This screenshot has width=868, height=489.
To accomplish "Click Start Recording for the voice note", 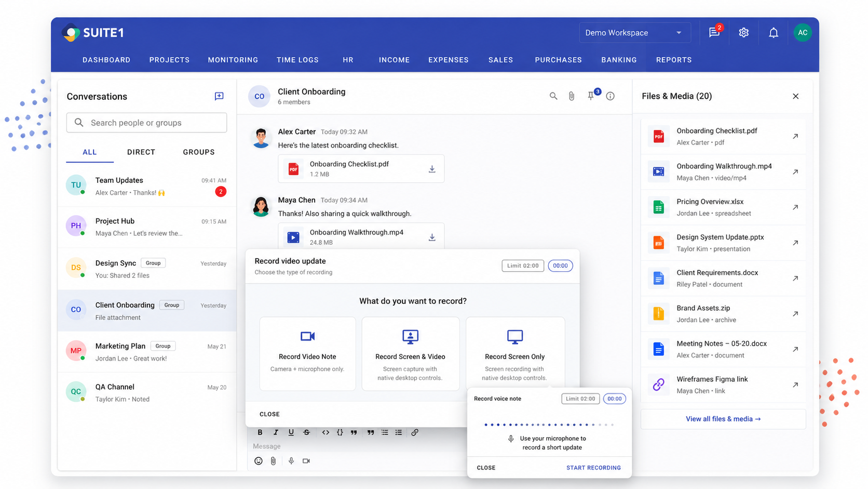I will [x=593, y=468].
